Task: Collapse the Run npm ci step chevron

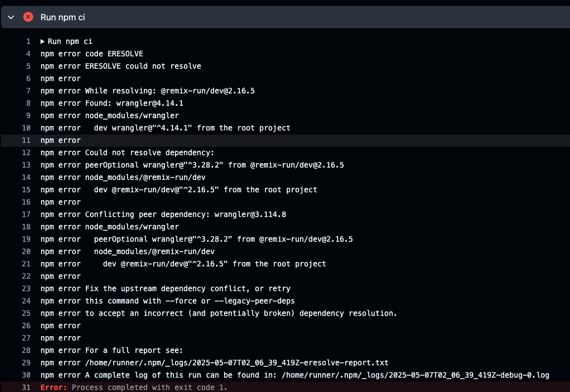Action: pyautogui.click(x=11, y=17)
